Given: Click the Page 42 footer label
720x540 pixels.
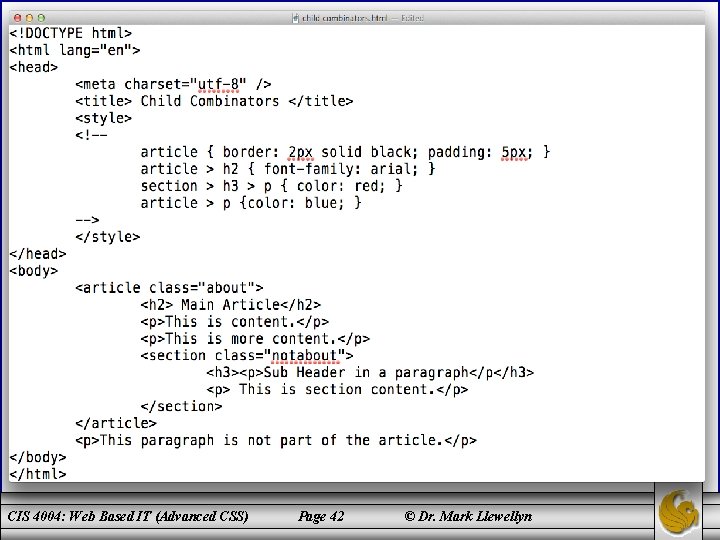Looking at the screenshot, I should (x=321, y=517).
